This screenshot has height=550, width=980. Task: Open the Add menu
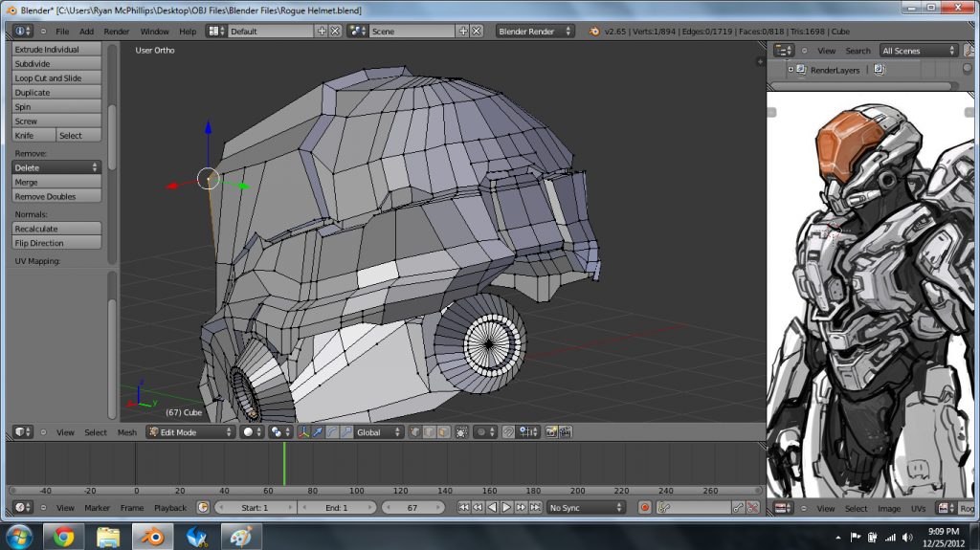click(86, 32)
